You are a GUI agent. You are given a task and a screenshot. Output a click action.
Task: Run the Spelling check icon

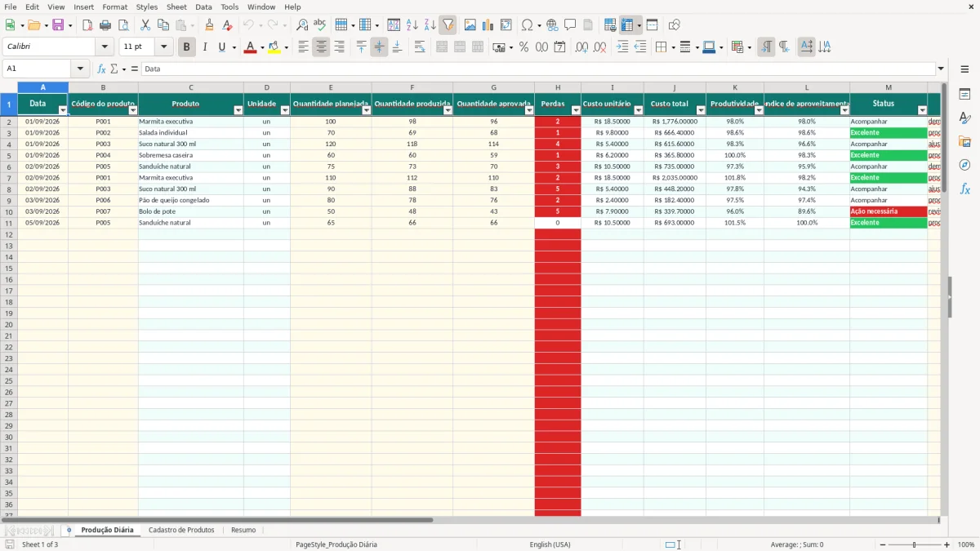[x=320, y=25]
